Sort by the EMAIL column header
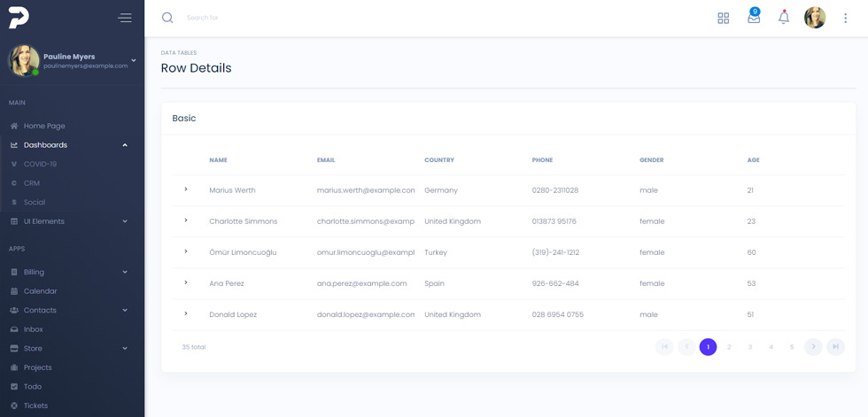 pos(326,160)
